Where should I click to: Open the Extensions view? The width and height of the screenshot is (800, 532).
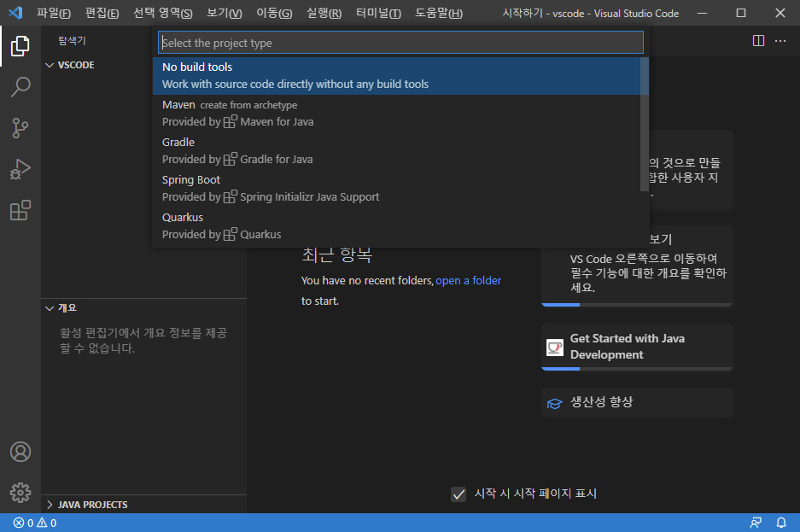20,210
